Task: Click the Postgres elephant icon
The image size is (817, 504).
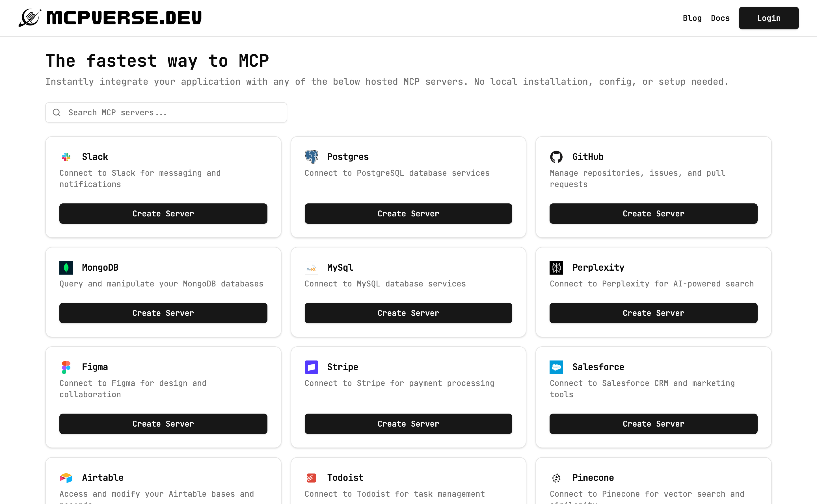Action: click(x=311, y=157)
